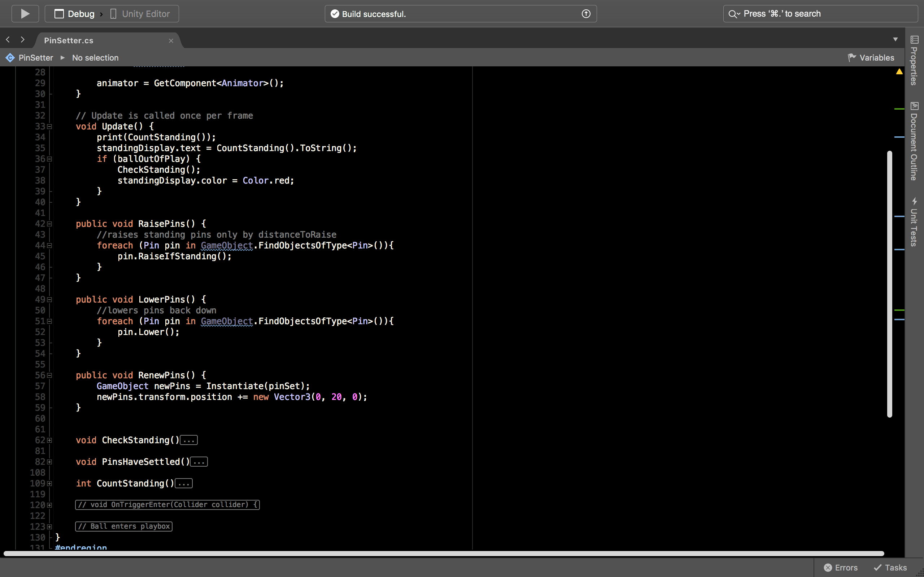Viewport: 924px width, 577px height.
Task: Click the Build successful status message
Action: point(374,14)
